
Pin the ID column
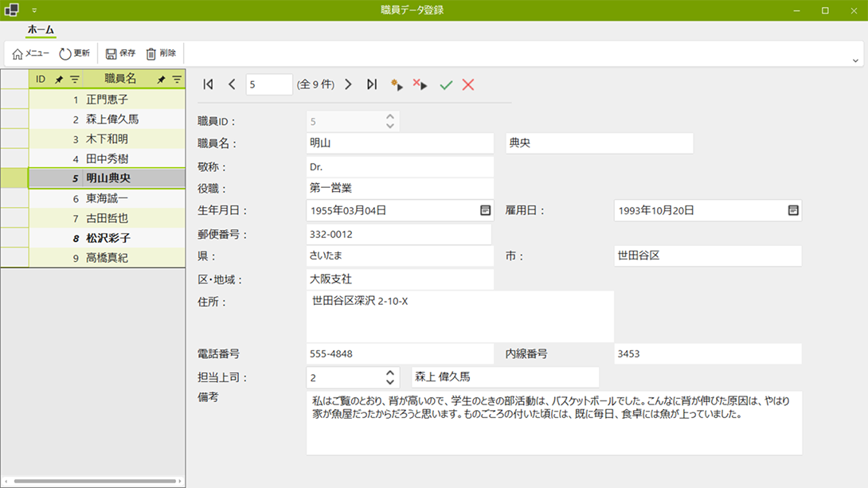click(59, 79)
